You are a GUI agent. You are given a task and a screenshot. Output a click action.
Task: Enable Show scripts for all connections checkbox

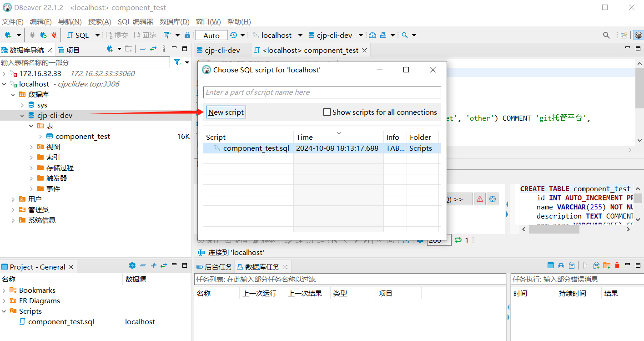pos(327,112)
